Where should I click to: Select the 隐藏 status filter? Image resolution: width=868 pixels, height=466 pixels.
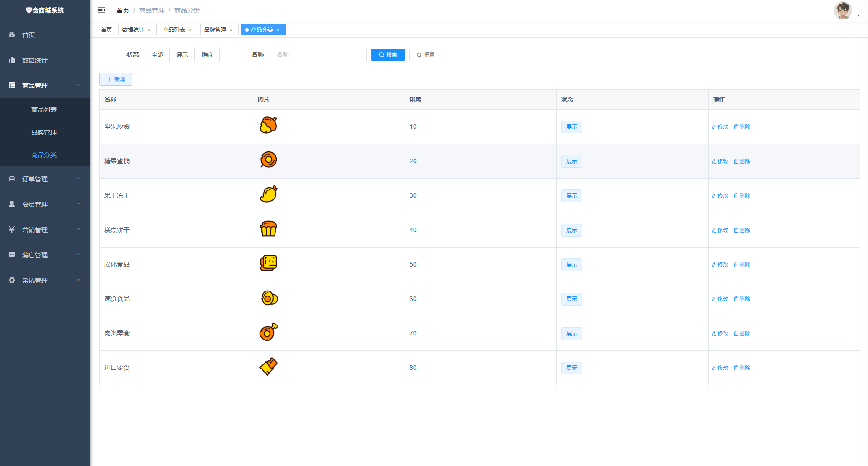[x=207, y=55]
